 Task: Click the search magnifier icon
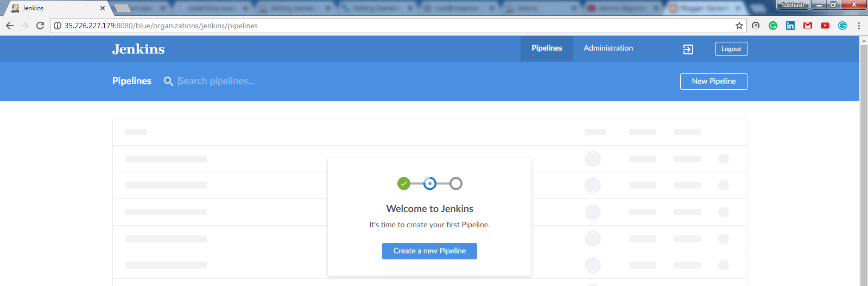click(x=168, y=82)
